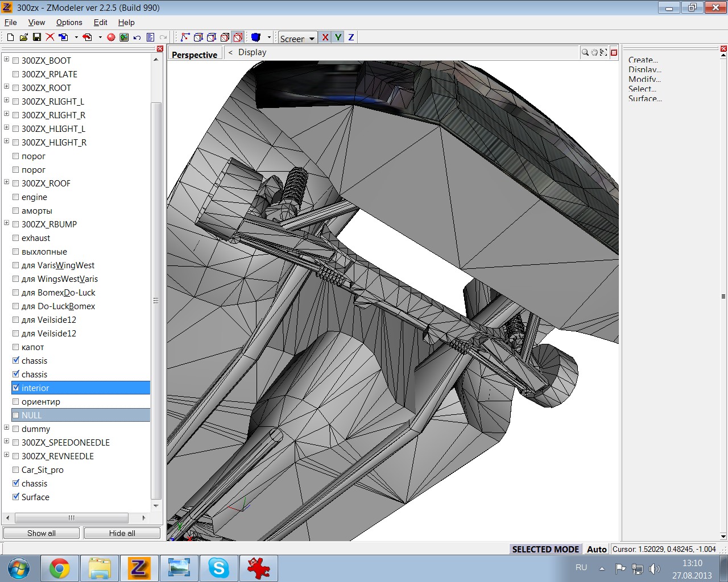Open the Select... commands group
The width and height of the screenshot is (728, 582).
642,89
